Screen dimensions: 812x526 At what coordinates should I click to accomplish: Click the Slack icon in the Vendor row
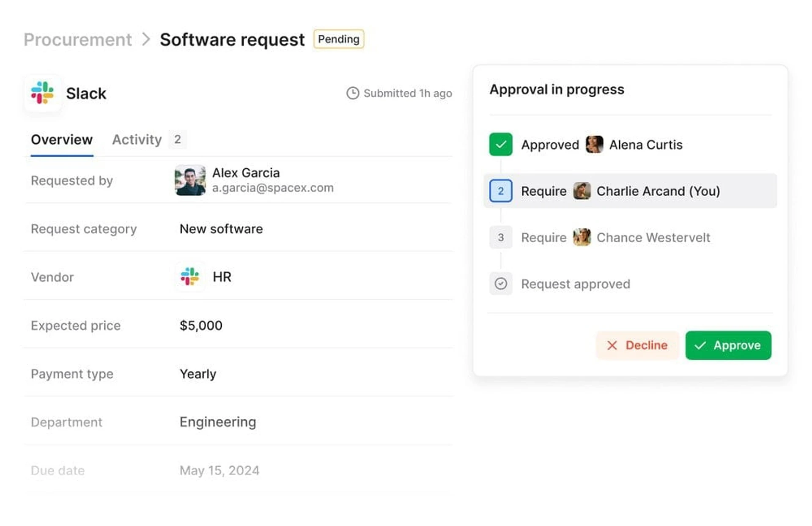[x=190, y=277]
